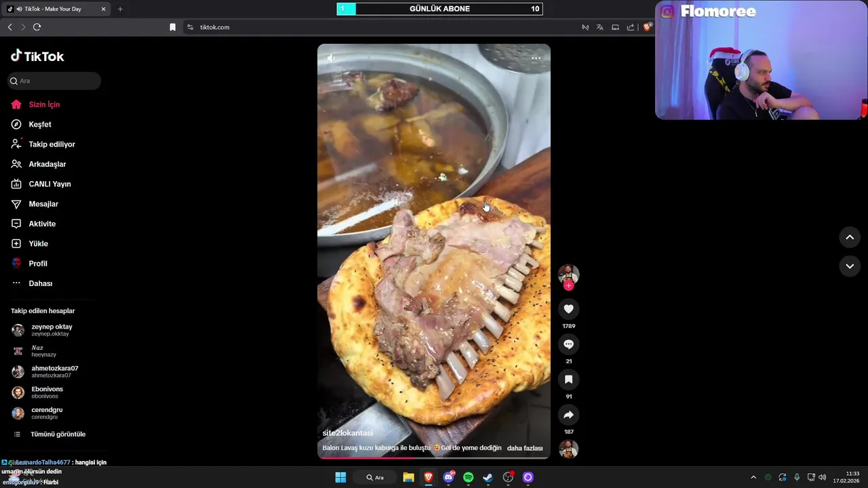The height and width of the screenshot is (488, 868).
Task: Open Brave Shields lion icon
Action: [648, 27]
